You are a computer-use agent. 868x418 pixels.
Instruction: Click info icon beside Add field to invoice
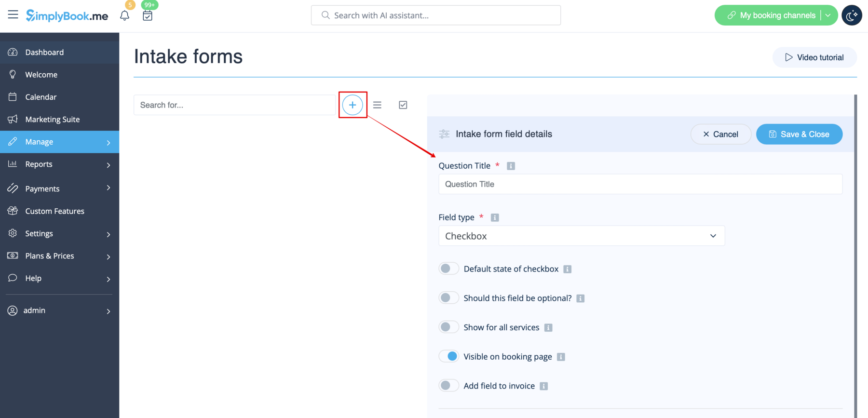[543, 386]
